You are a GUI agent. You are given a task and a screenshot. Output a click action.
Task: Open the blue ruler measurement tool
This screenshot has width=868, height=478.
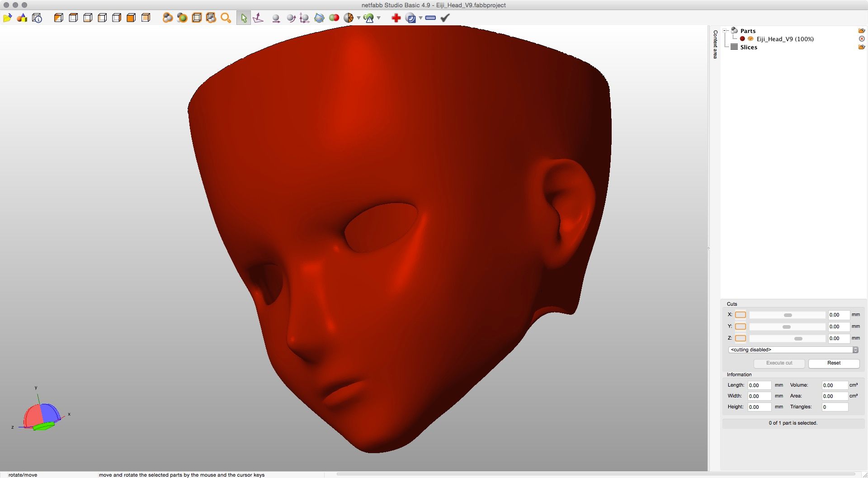(x=430, y=18)
